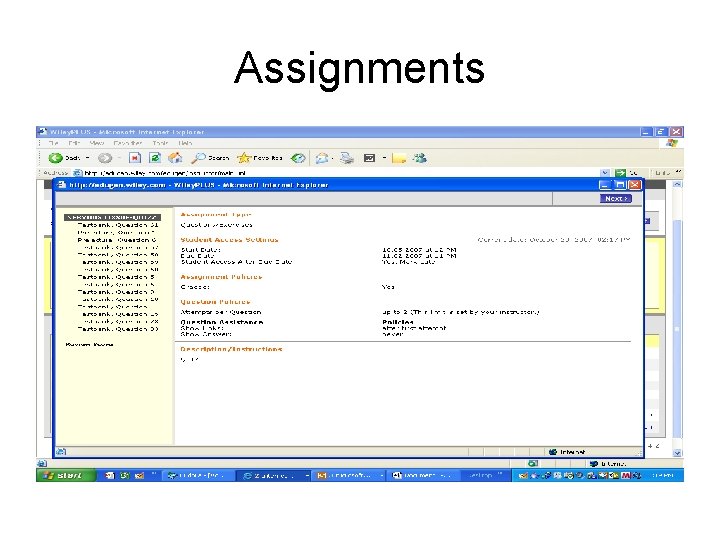Click the History icon next to Favorites
Viewport: 720px width, 540px height.
[x=298, y=158]
